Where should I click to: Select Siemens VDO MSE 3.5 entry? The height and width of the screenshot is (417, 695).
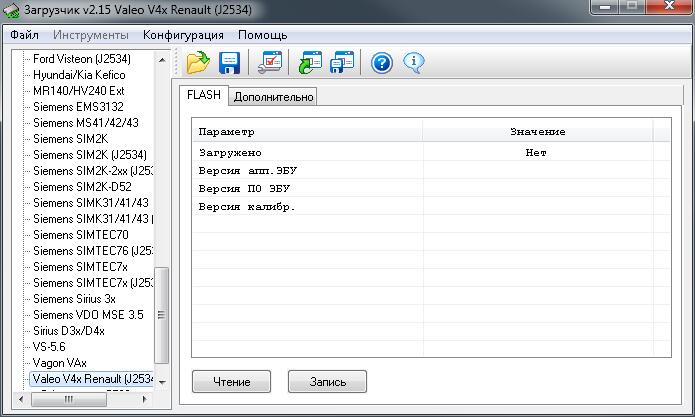pyautogui.click(x=88, y=315)
